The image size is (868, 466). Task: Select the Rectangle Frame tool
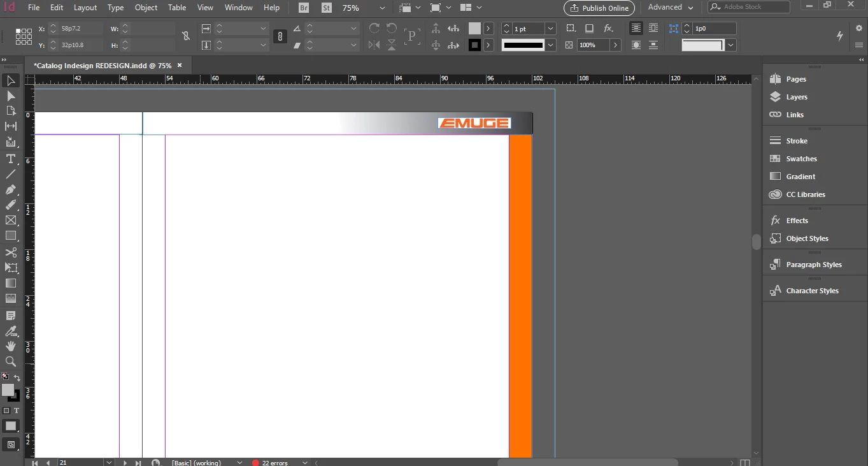(x=11, y=221)
